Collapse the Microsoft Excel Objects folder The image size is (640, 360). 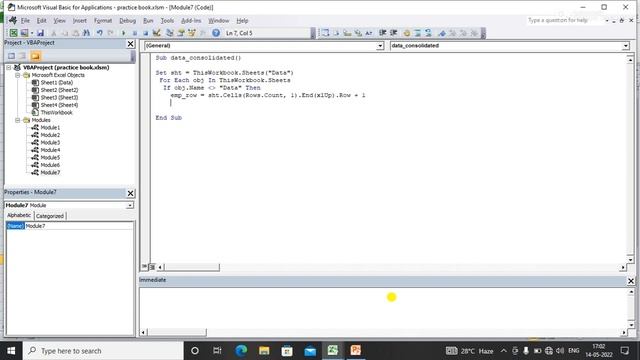tap(18, 75)
